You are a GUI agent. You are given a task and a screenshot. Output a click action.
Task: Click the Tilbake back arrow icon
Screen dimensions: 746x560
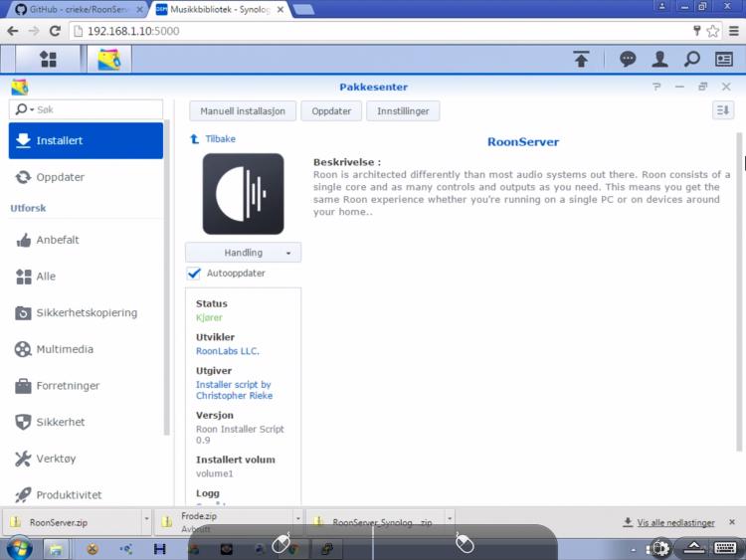[194, 139]
